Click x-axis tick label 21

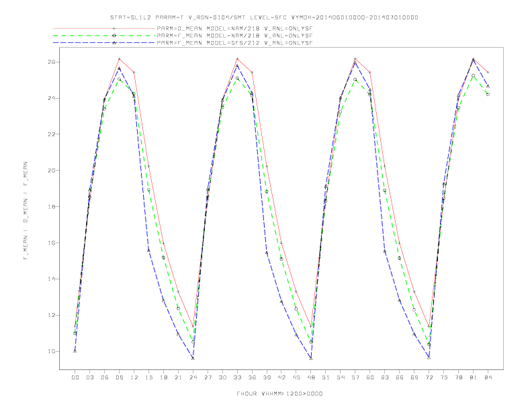(178, 377)
